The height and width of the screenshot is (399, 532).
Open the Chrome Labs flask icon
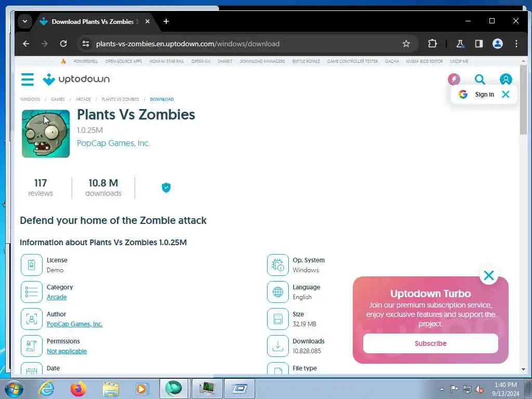(x=460, y=44)
